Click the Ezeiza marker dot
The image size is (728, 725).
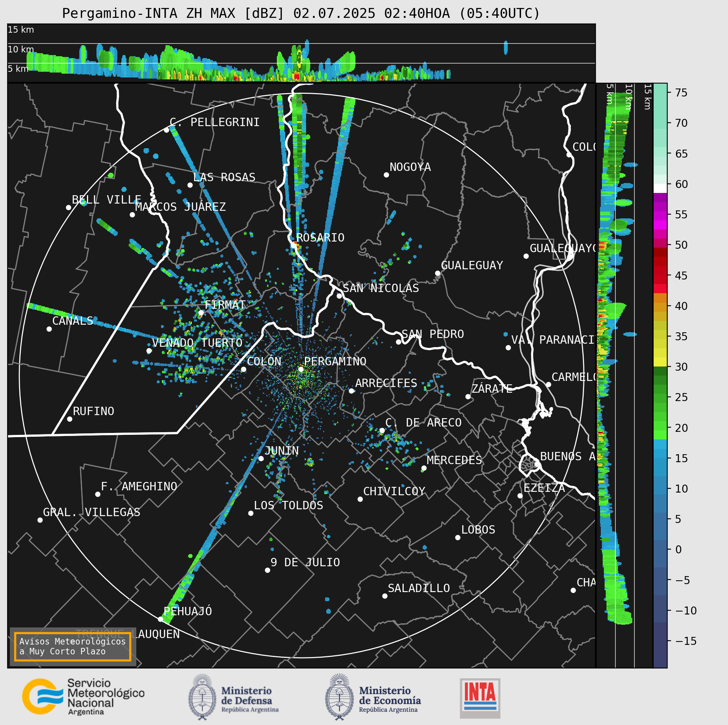click(520, 496)
